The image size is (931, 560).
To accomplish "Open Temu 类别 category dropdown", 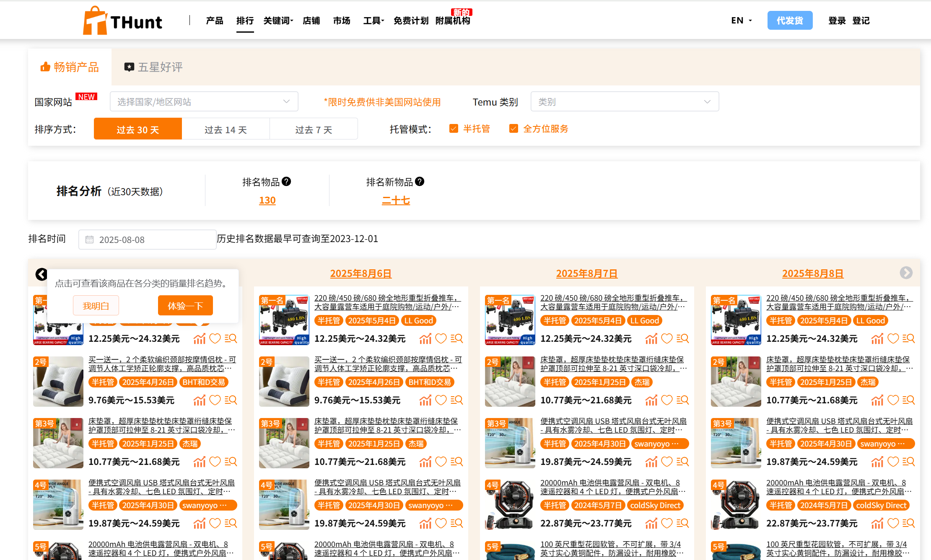I will [x=625, y=102].
